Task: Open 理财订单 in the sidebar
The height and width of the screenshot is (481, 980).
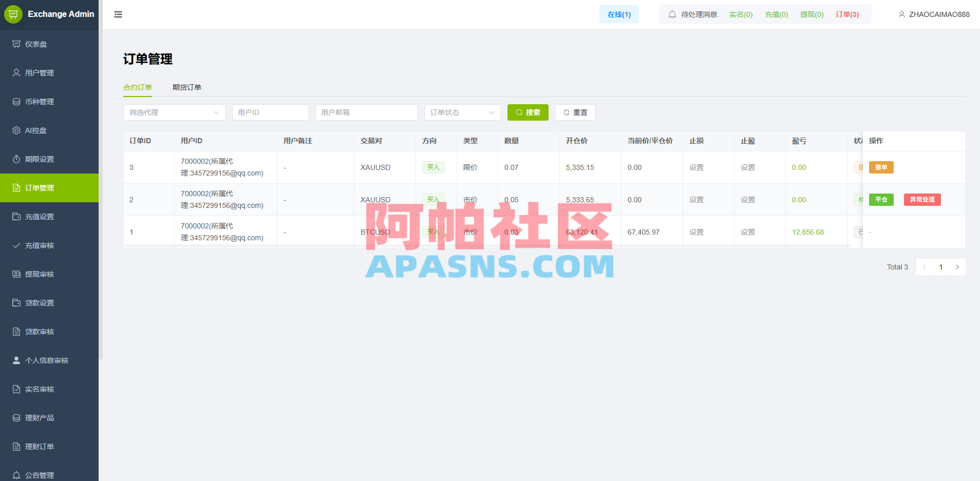Action: (x=49, y=447)
